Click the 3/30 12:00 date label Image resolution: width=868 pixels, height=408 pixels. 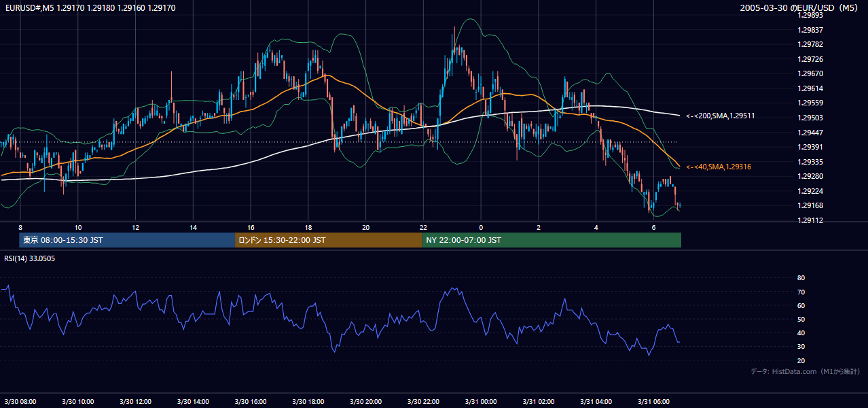click(x=136, y=402)
